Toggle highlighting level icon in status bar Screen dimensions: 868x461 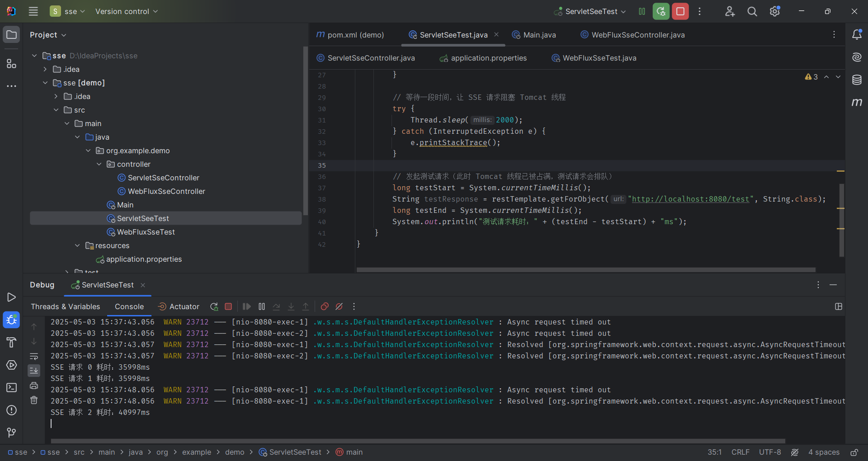point(795,452)
